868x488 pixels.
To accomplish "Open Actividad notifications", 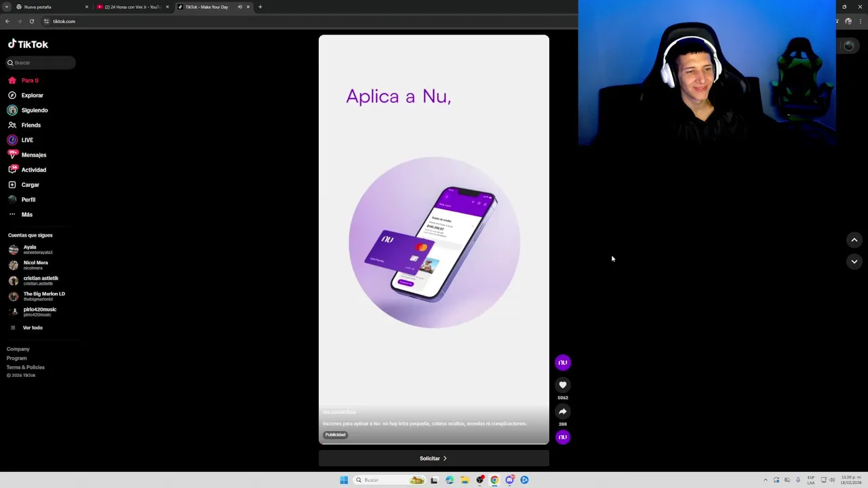I will (x=27, y=169).
